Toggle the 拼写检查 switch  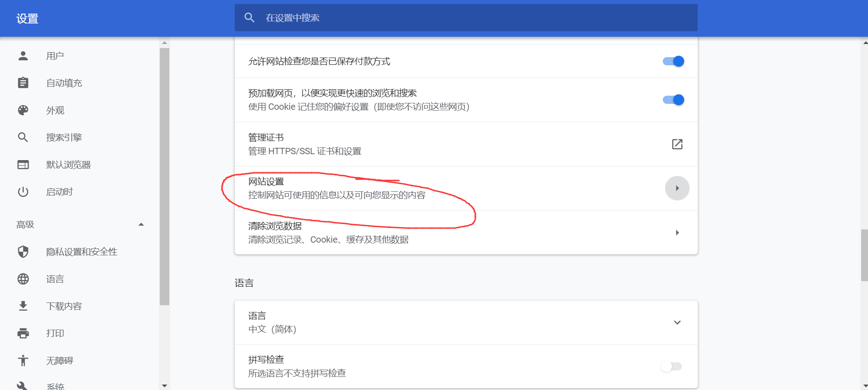pos(671,366)
